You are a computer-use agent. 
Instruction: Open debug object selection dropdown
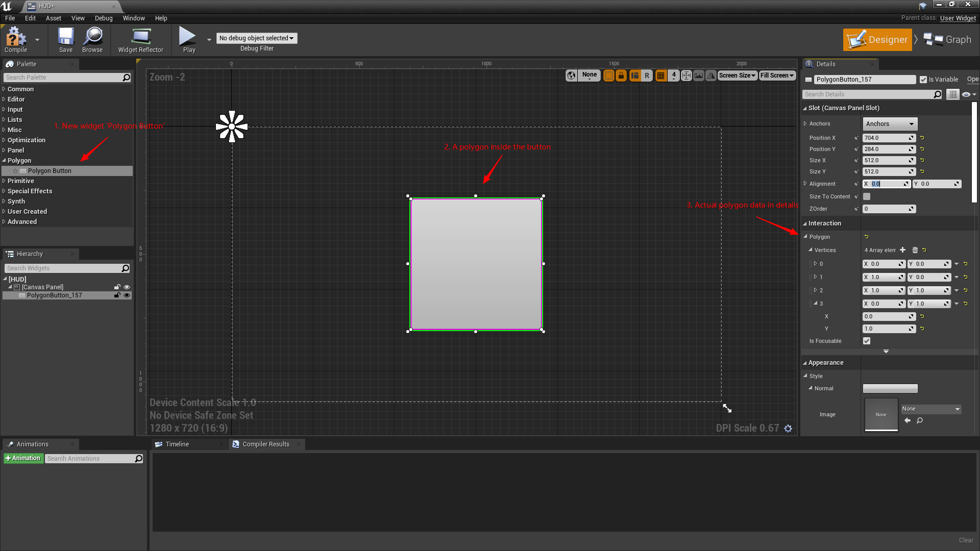click(x=257, y=38)
